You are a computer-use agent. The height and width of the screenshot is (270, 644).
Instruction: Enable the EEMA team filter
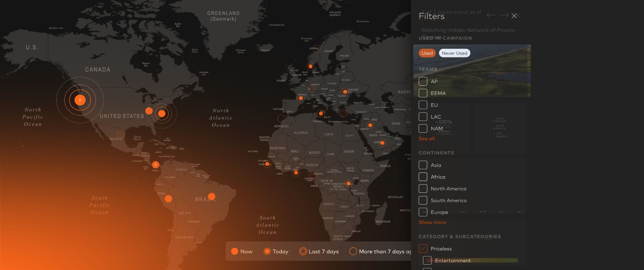point(423,93)
